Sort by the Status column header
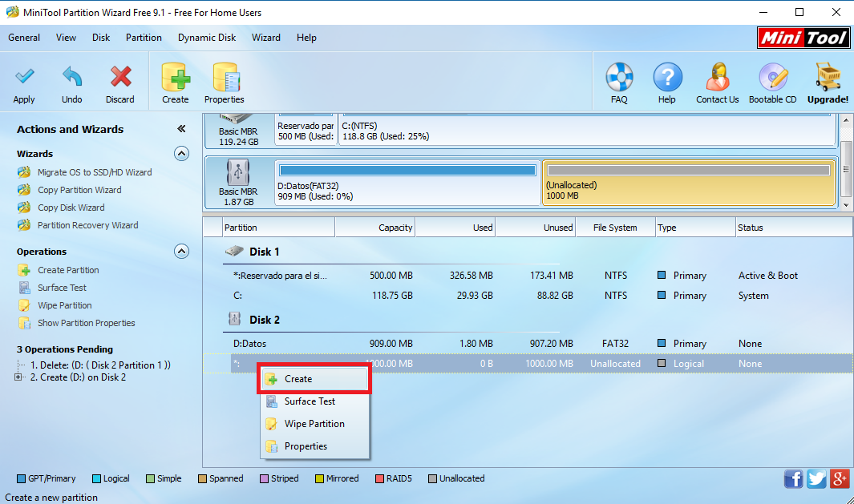The width and height of the screenshot is (854, 504). [x=794, y=228]
